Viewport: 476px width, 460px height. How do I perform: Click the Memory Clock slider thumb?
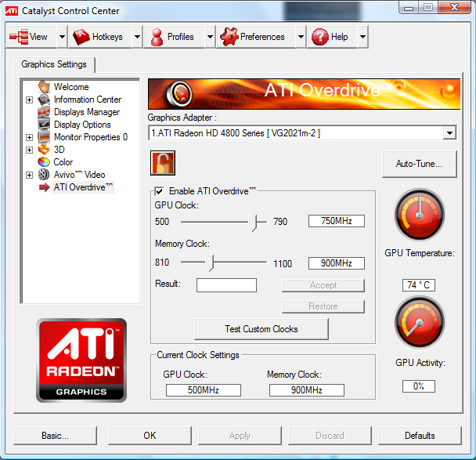point(209,263)
